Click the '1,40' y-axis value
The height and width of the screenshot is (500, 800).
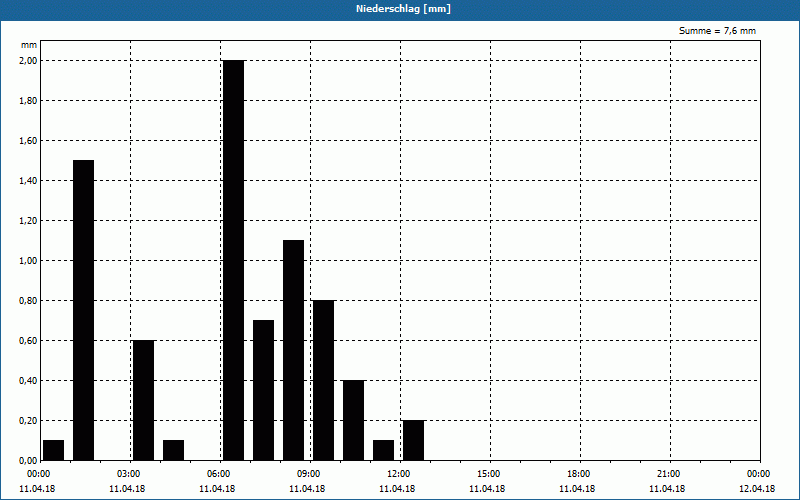[29, 181]
